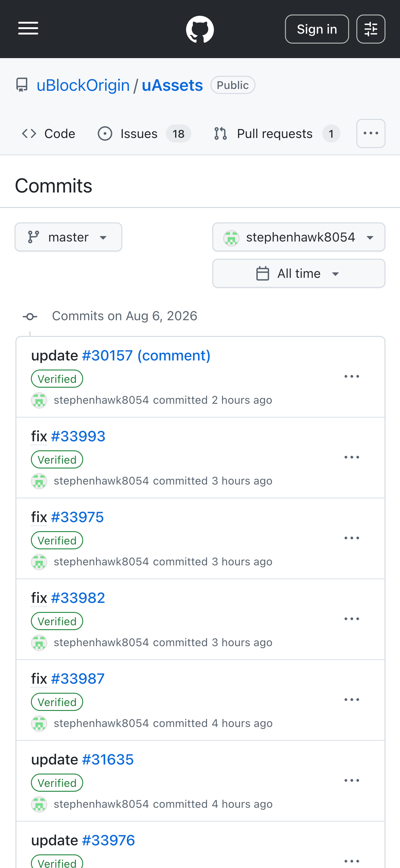Open the uBlockOrigin owner link

point(83,85)
